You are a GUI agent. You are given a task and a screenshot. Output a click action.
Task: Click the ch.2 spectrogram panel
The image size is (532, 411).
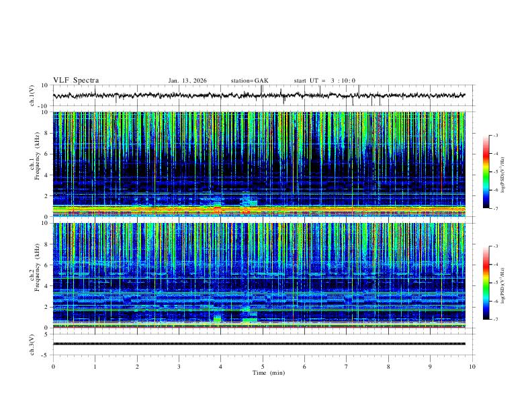click(x=259, y=275)
